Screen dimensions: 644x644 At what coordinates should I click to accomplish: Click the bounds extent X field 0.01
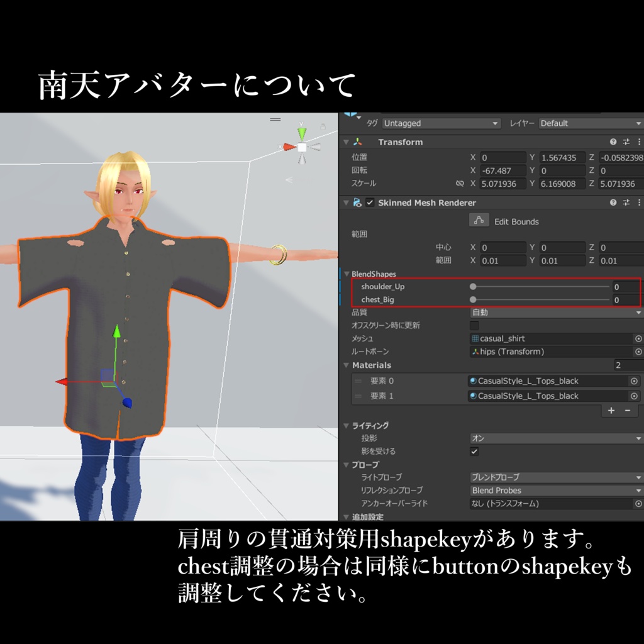[502, 260]
